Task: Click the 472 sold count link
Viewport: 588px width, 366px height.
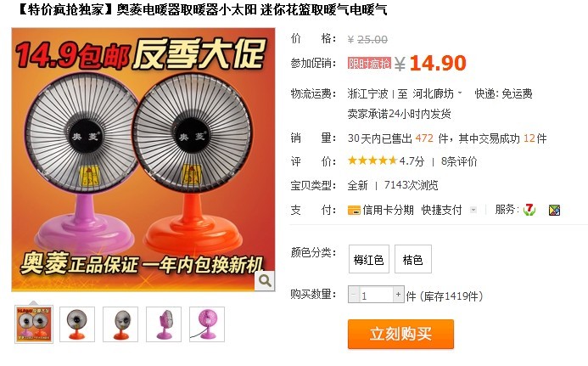Action: [424, 138]
